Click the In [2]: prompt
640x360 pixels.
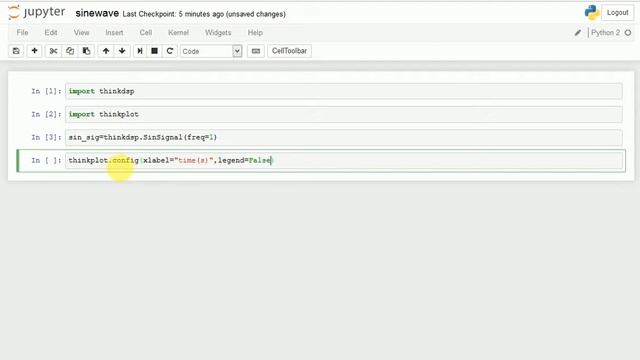pos(46,114)
